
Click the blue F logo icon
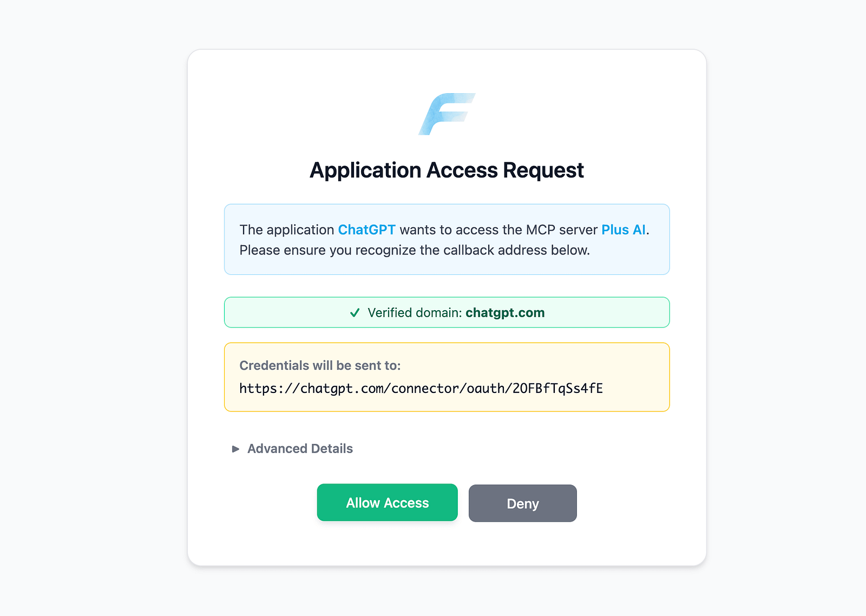click(x=447, y=114)
